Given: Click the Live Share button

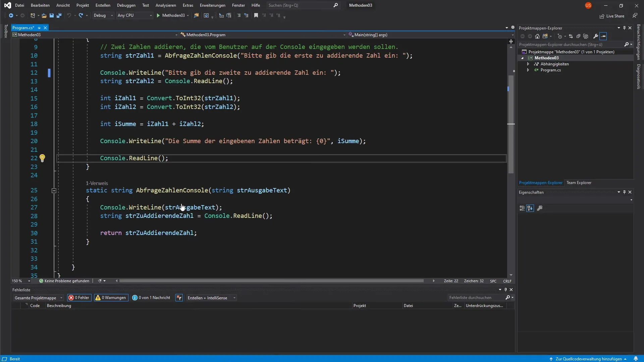Looking at the screenshot, I should pos(612,16).
